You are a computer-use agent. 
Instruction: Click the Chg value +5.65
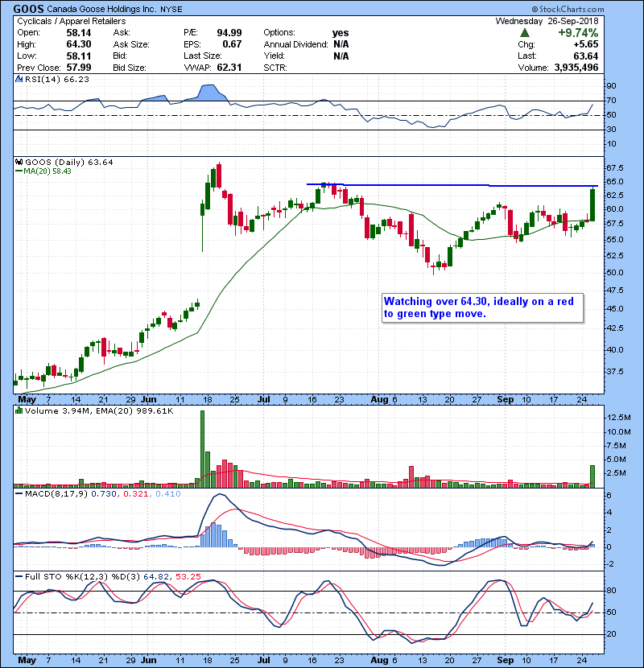point(585,44)
